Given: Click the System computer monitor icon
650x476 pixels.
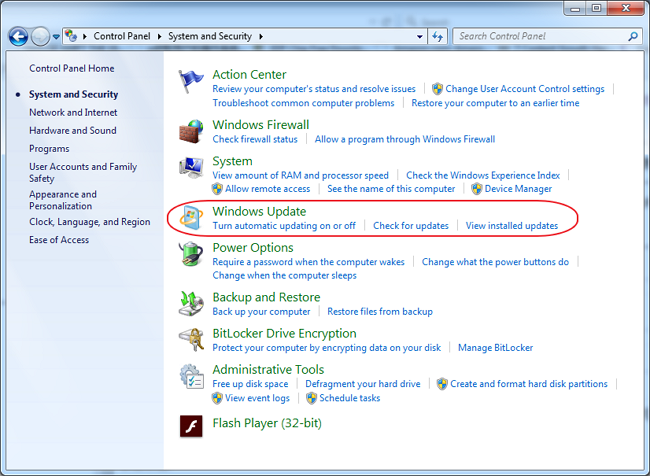Looking at the screenshot, I should click(191, 168).
